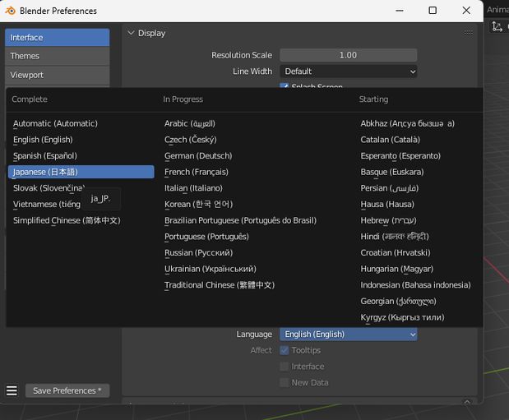Enable the New Data checkbox
Viewport: 509px width, 420px height.
284,383
